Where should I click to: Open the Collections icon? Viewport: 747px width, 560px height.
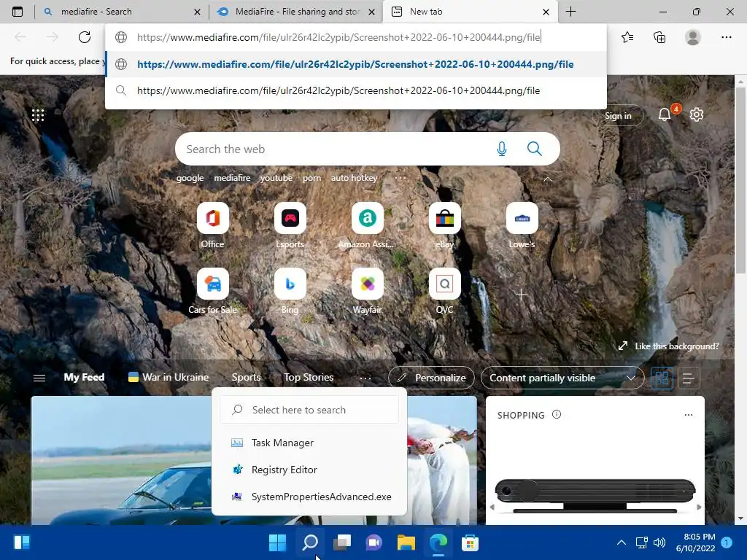tap(659, 37)
